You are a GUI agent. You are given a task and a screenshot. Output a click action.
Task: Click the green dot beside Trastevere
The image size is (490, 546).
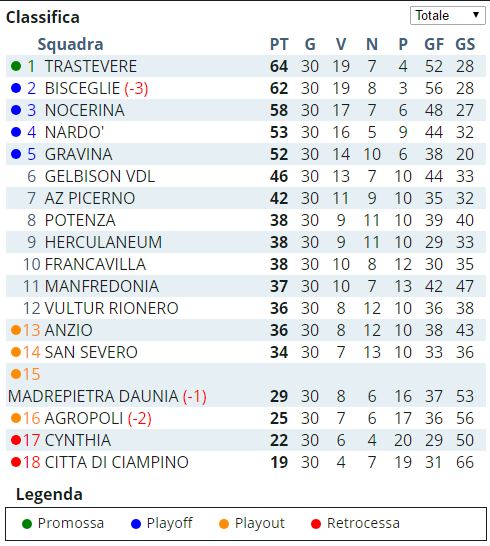16,66
